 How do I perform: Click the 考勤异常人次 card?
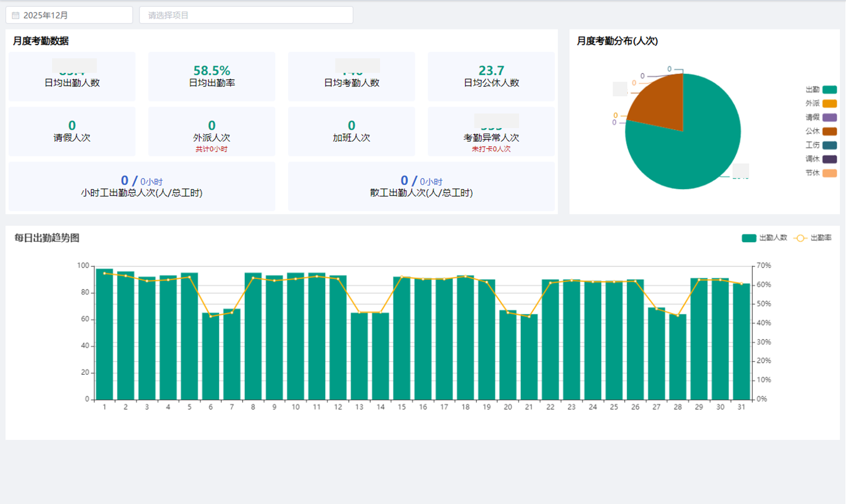click(491, 132)
